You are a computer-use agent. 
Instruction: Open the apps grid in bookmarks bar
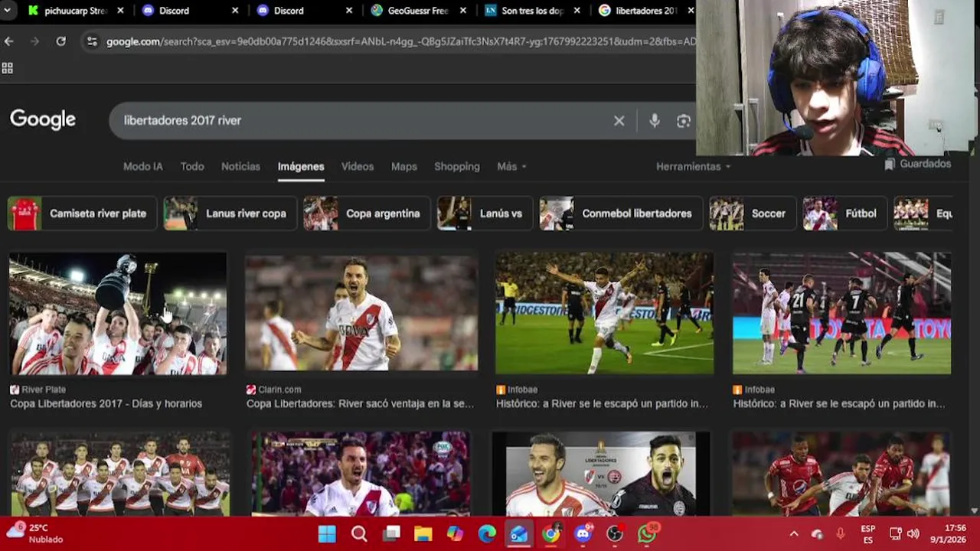(8, 68)
